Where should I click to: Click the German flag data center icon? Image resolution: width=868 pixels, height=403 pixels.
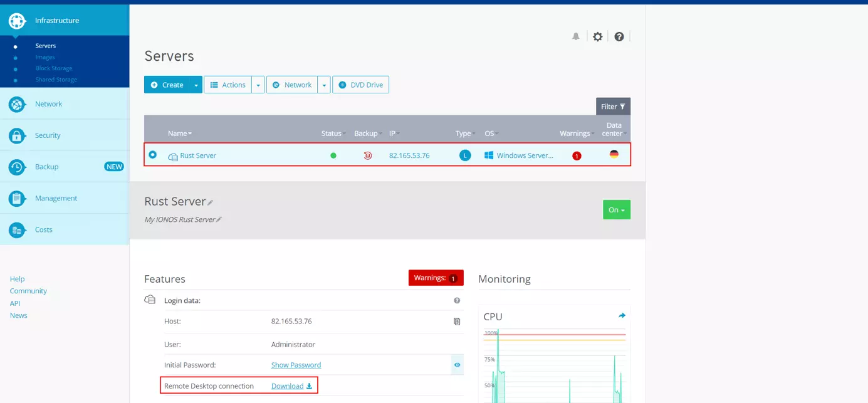tap(614, 154)
